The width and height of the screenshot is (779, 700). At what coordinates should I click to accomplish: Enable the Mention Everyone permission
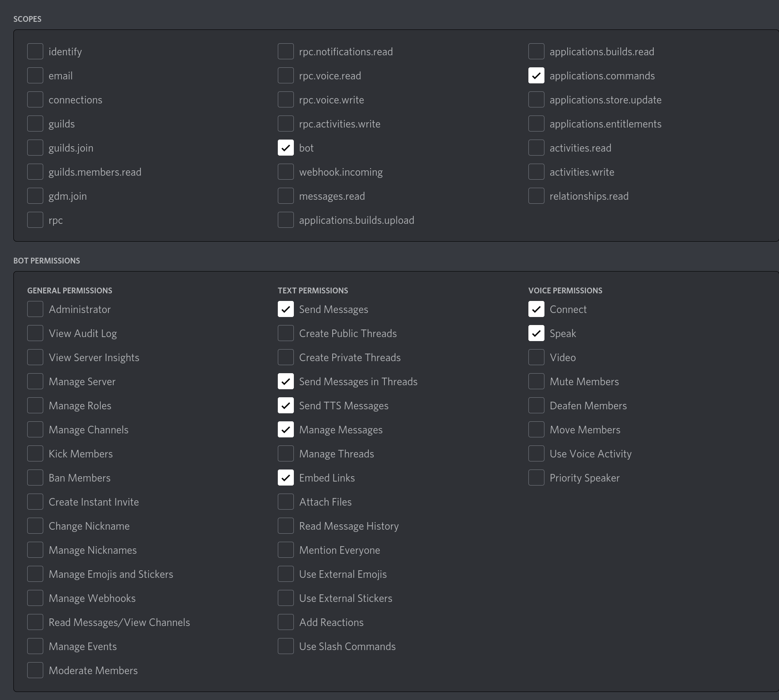(286, 550)
